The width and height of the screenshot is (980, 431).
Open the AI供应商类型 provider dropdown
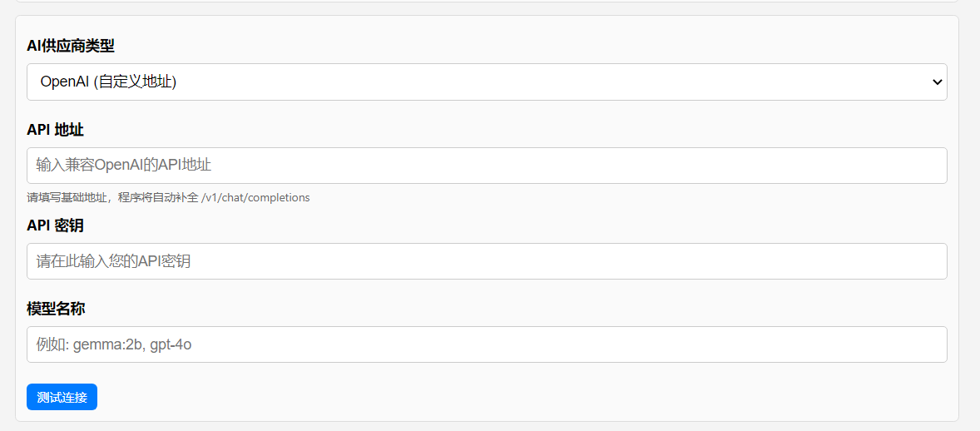point(487,82)
